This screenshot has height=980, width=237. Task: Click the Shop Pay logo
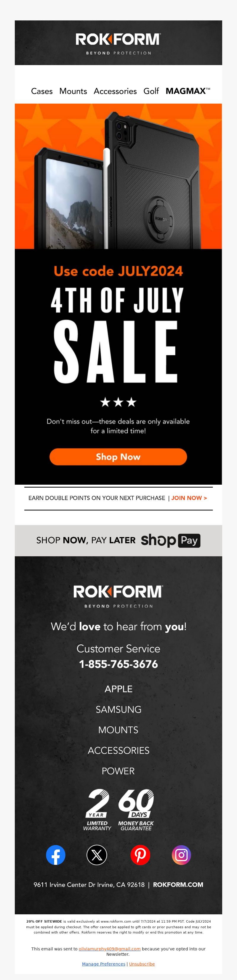coord(170,540)
